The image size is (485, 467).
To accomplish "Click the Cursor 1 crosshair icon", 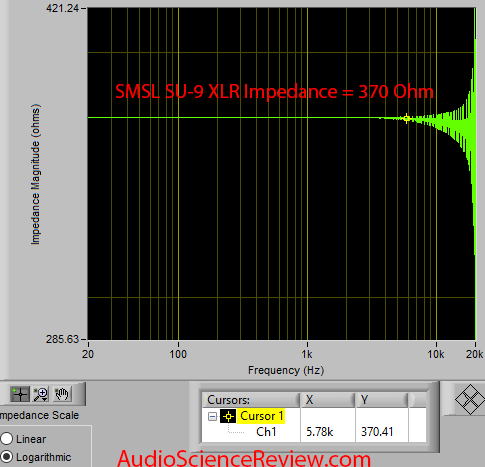I will coord(228,416).
